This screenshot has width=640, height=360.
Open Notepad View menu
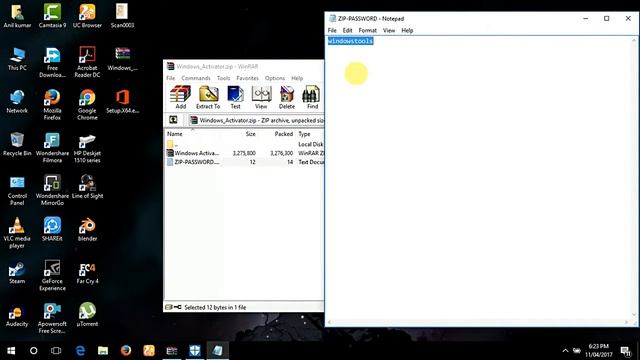[389, 30]
